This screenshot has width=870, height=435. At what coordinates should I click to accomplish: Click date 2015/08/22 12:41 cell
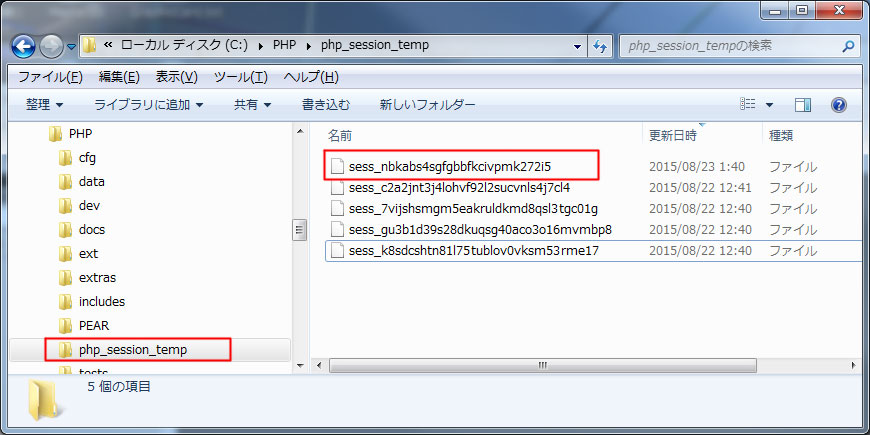tap(700, 188)
